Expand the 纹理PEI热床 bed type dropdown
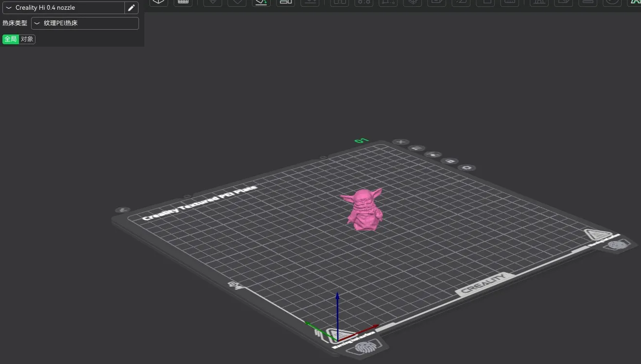The height and width of the screenshot is (364, 641). 85,23
